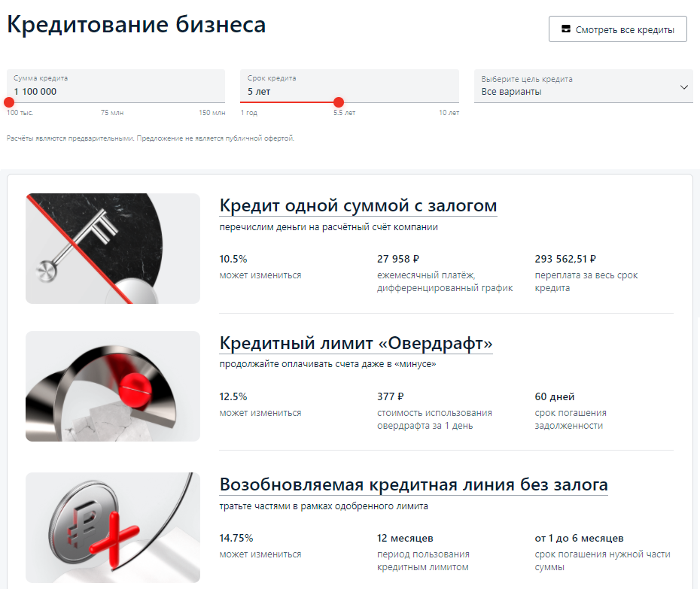Viewport: 700px width, 589px height.
Task: Open "Кредит одной суммой с залогом" link
Action: click(358, 206)
